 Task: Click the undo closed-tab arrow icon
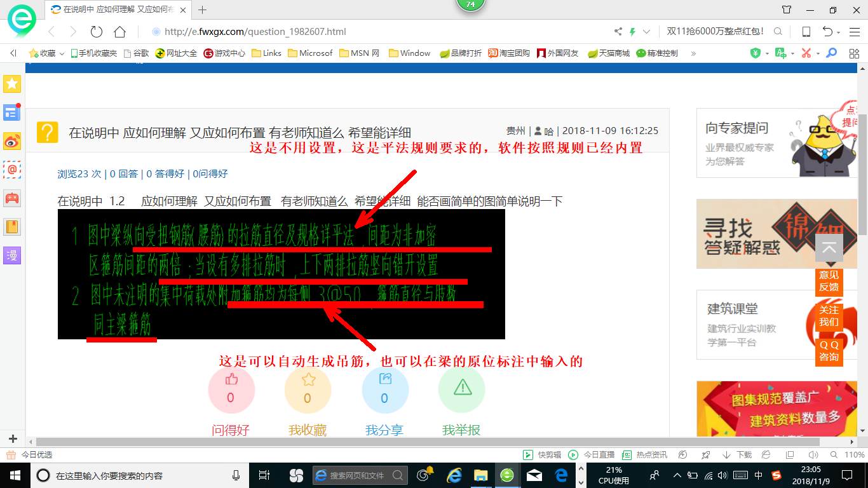(827, 32)
